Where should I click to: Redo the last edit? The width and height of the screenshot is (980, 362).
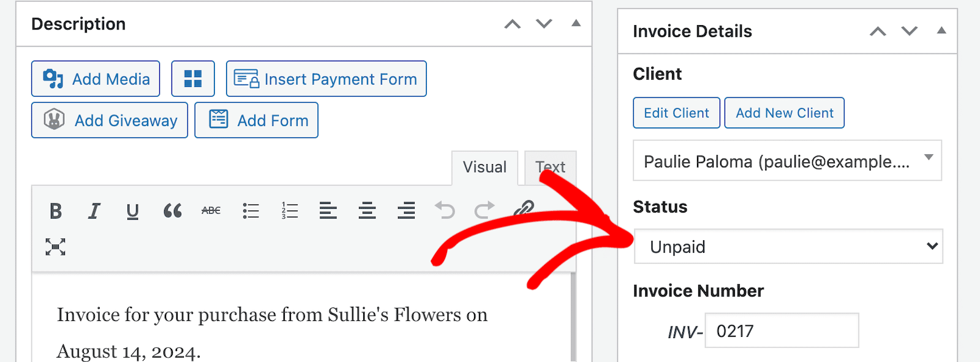(484, 211)
